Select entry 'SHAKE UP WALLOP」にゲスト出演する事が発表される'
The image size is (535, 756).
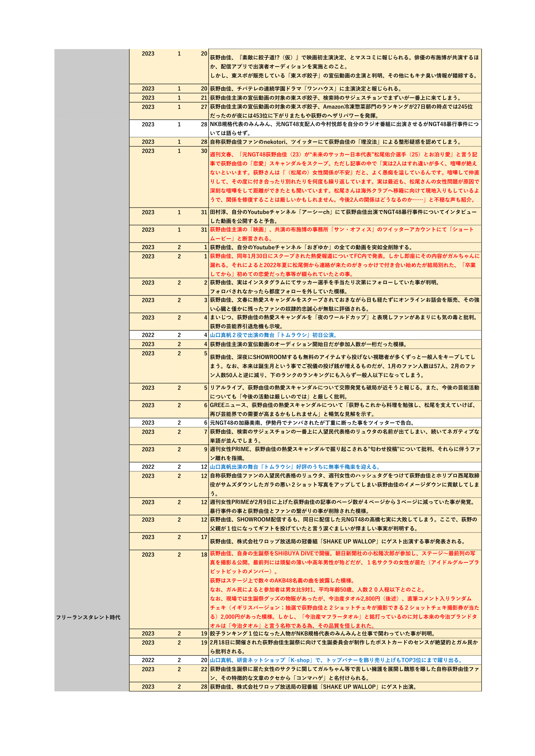(337, 541)
